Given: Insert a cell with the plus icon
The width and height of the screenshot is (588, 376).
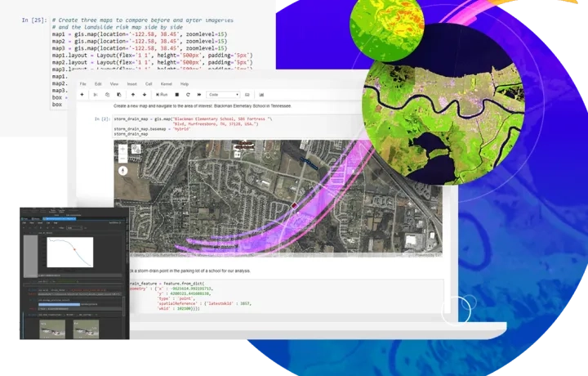Looking at the screenshot, I should pyautogui.click(x=82, y=95).
